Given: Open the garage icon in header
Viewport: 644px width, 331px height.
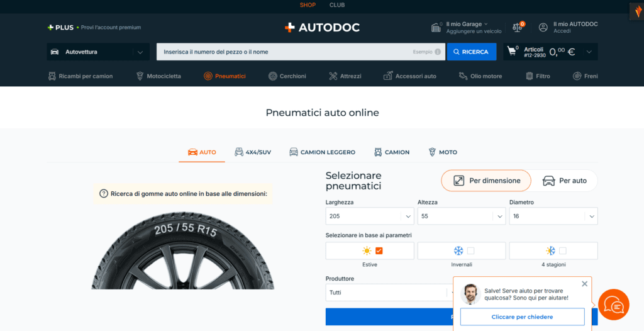Looking at the screenshot, I should click(436, 27).
